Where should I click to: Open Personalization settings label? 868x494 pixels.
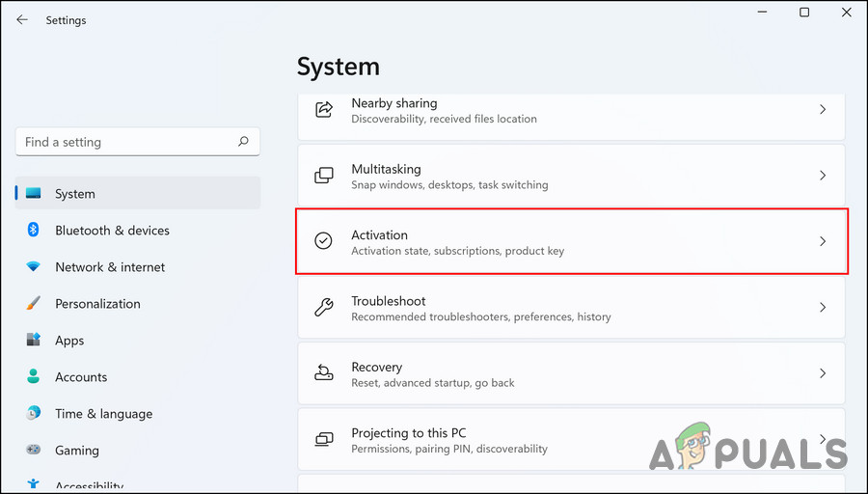coord(97,304)
